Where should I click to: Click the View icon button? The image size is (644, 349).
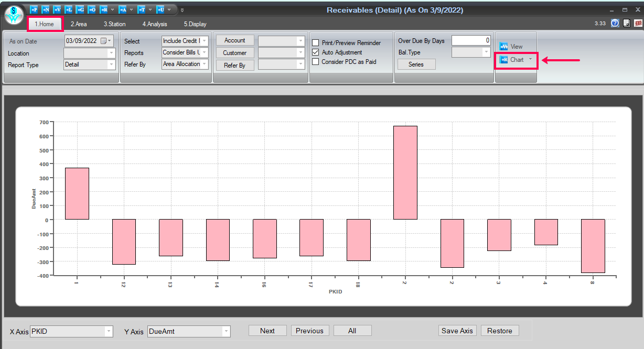tap(511, 47)
